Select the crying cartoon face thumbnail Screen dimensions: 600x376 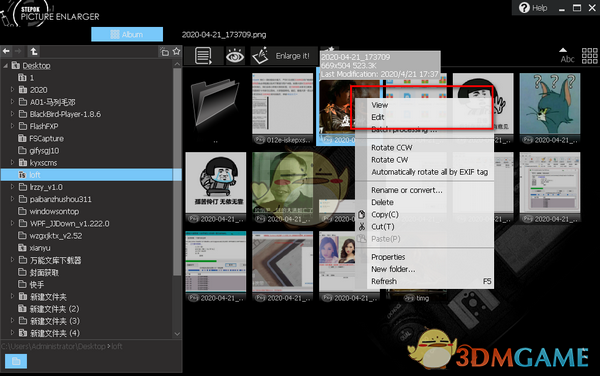click(216, 187)
